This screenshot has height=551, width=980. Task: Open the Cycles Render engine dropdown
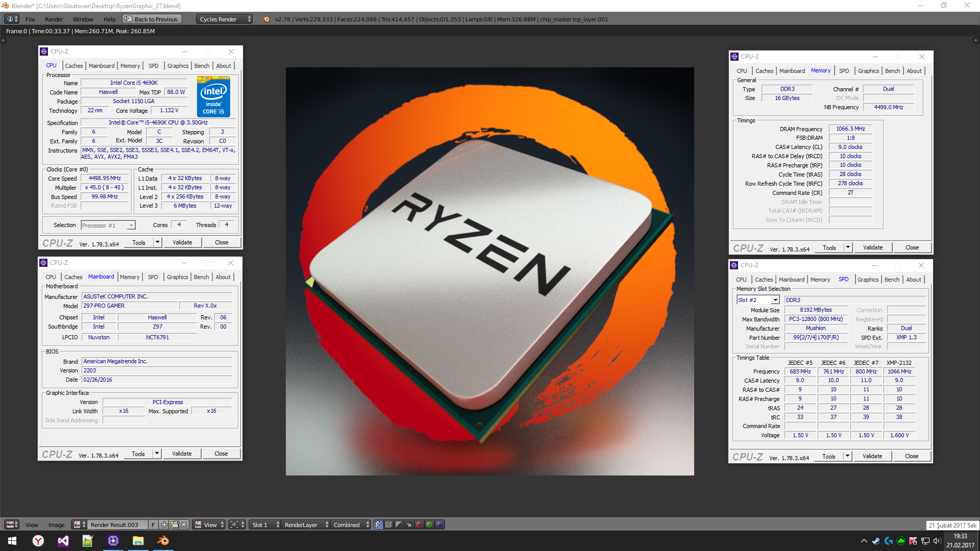pyautogui.click(x=225, y=19)
